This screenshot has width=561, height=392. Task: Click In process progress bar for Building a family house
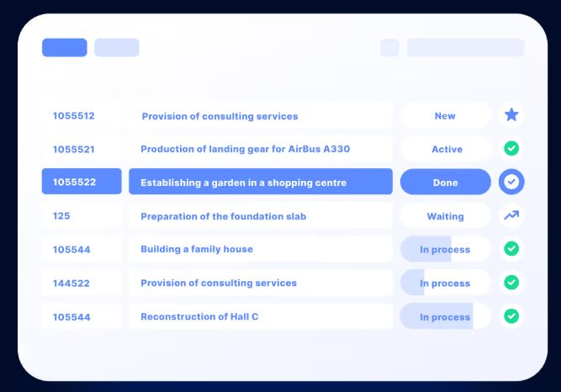pyautogui.click(x=445, y=249)
